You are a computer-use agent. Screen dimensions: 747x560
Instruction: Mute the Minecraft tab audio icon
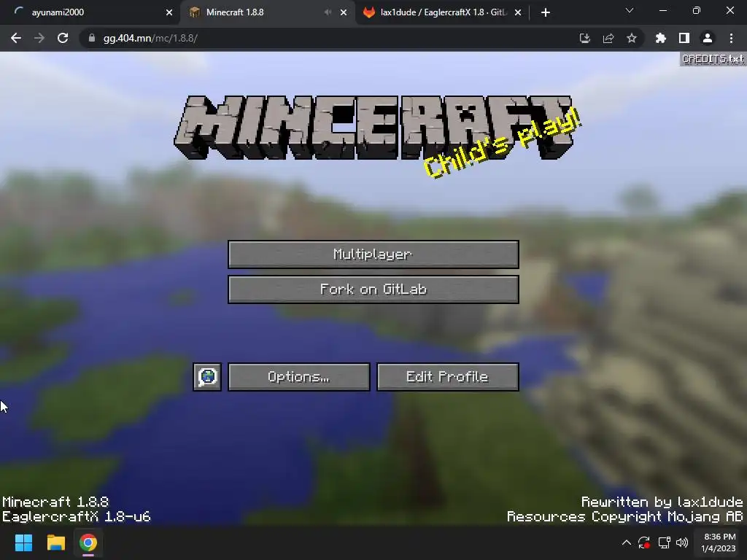pos(328,12)
